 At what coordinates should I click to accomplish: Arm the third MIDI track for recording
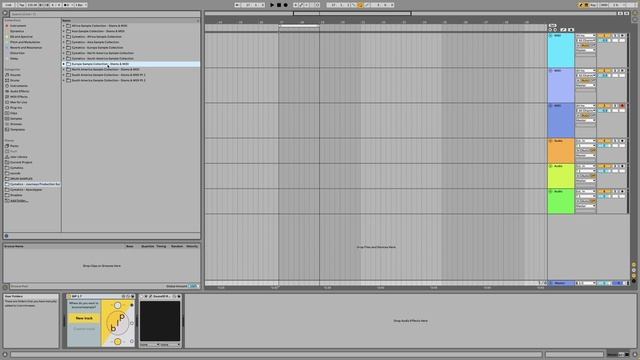point(622,106)
